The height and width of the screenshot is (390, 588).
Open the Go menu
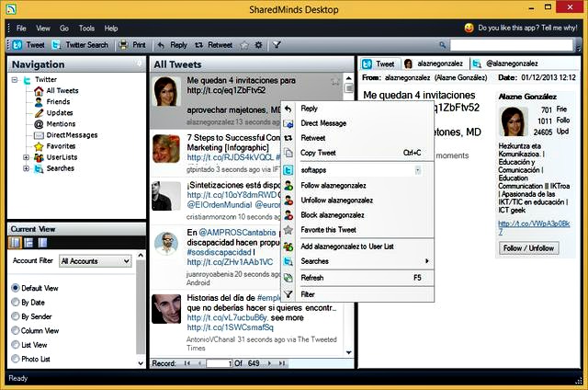[x=64, y=29]
